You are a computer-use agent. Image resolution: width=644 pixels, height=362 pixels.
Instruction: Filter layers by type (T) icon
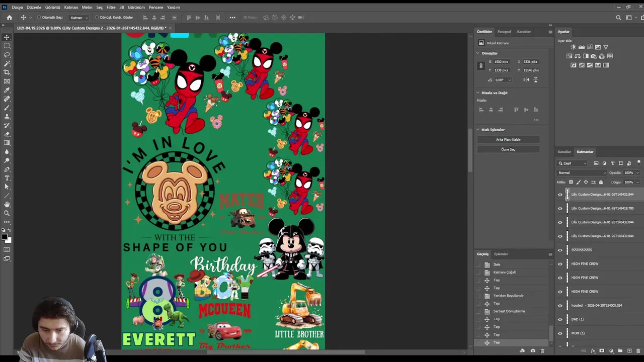pos(612,163)
